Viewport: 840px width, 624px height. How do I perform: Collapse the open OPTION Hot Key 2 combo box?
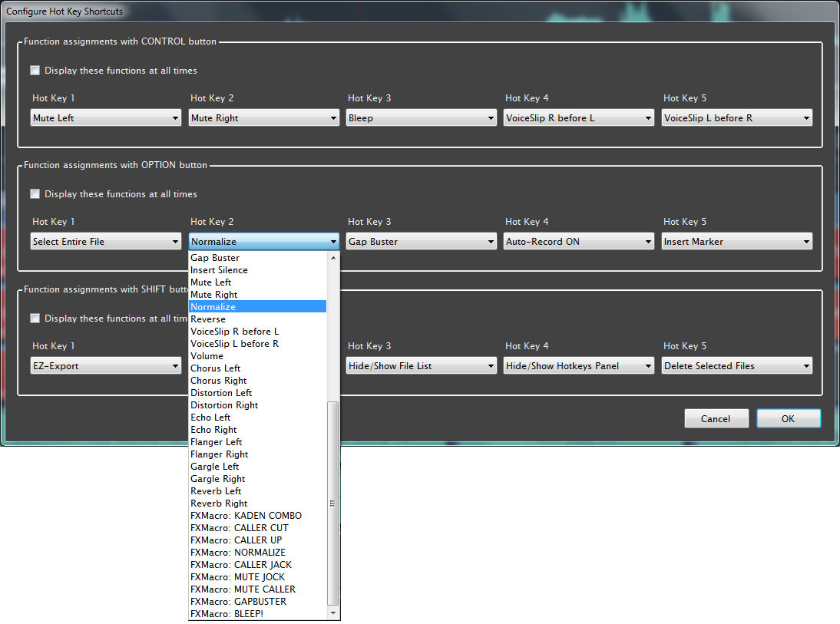pos(263,242)
